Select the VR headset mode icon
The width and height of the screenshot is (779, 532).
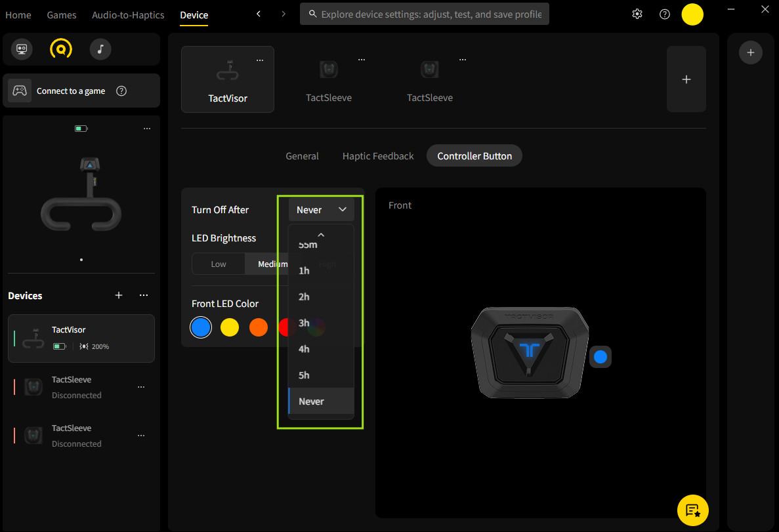[x=22, y=49]
